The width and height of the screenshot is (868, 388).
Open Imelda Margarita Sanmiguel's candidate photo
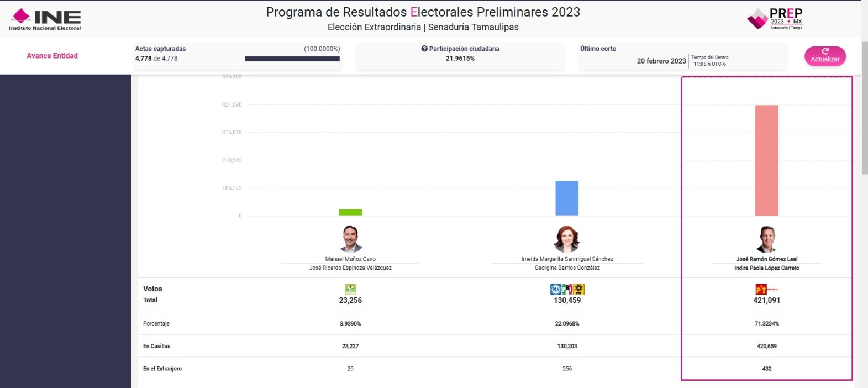(x=567, y=239)
